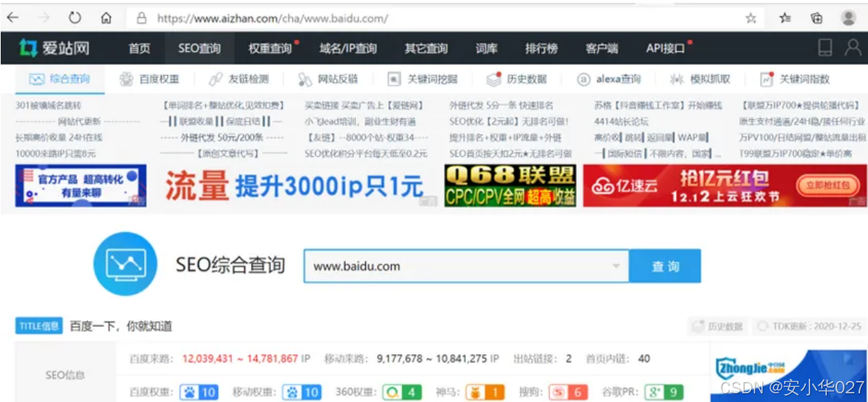Open the user login icon in site header
This screenshot has height=402, width=868.
pos(852,48)
